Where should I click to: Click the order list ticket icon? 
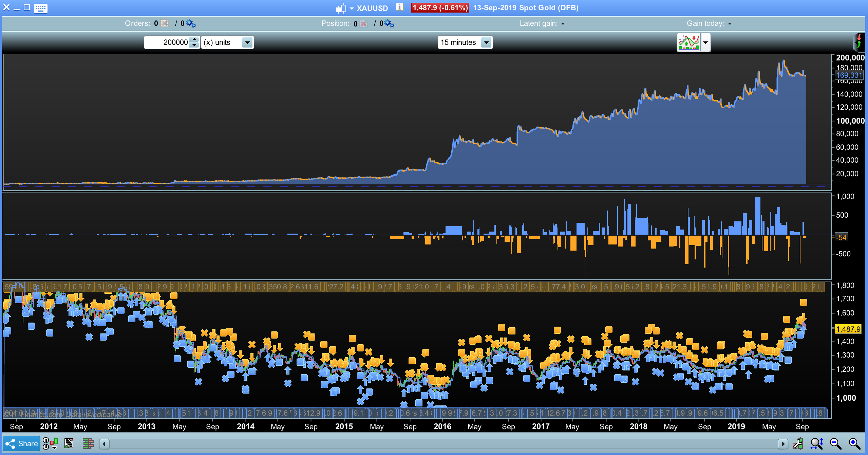click(69, 443)
